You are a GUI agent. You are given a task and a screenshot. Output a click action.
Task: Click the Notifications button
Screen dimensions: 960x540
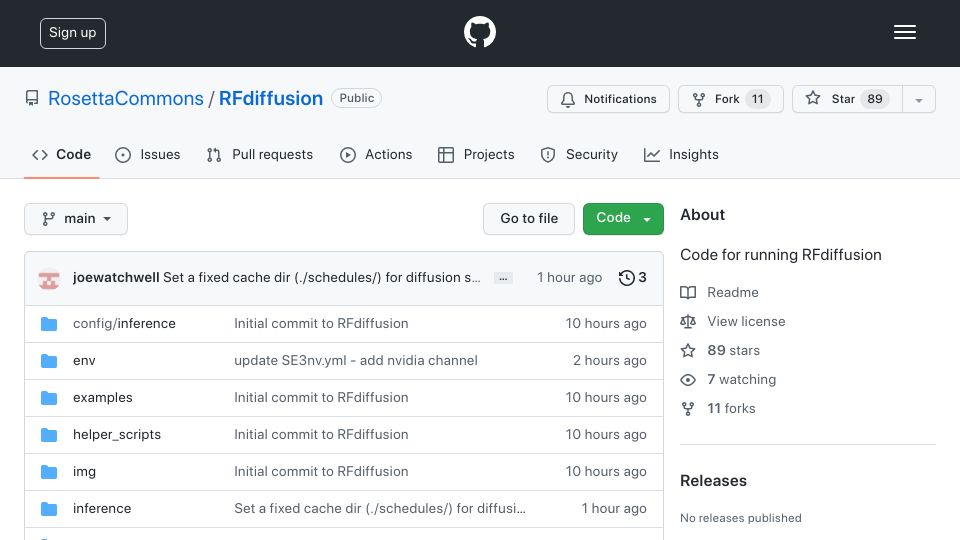pos(608,99)
